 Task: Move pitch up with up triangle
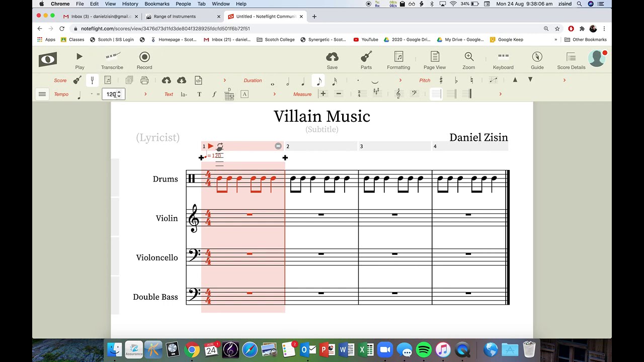(515, 80)
